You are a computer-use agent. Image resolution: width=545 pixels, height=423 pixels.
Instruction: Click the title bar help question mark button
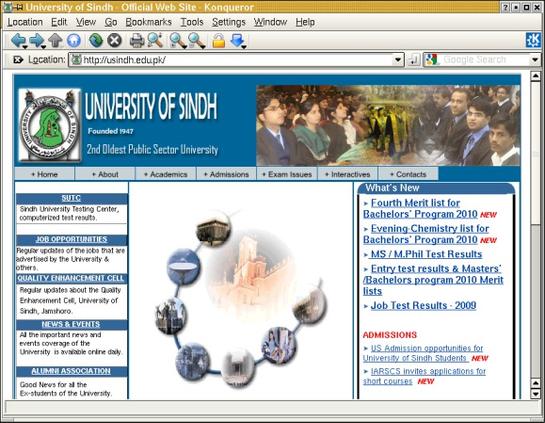[x=506, y=7]
